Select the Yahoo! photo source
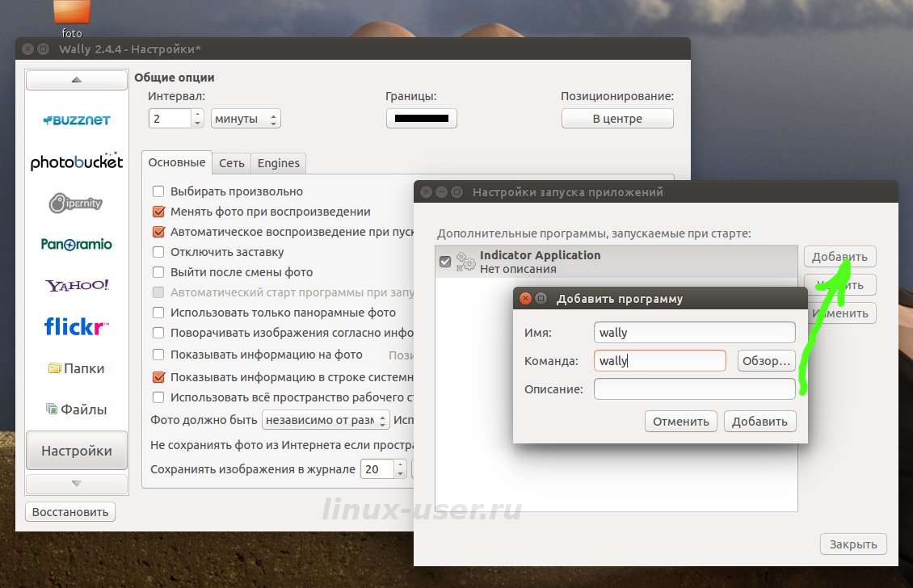Image resolution: width=913 pixels, height=588 pixels. pos(76,285)
